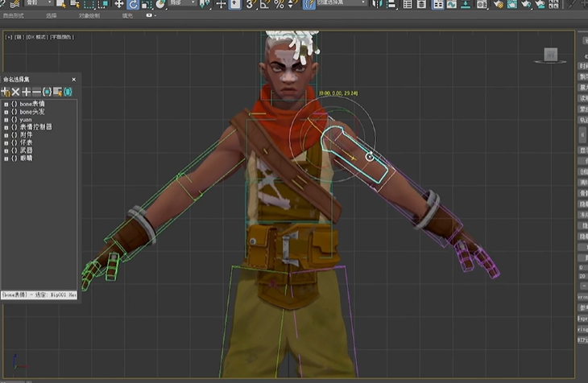588x383 pixels.
Task: Render in the cloud teapot icon
Action: click(540, 4)
